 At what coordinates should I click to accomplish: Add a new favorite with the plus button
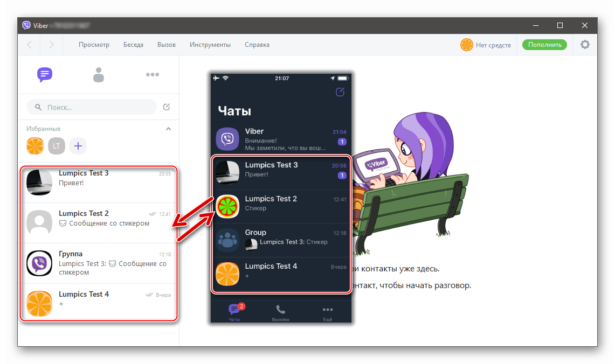pos(78,146)
